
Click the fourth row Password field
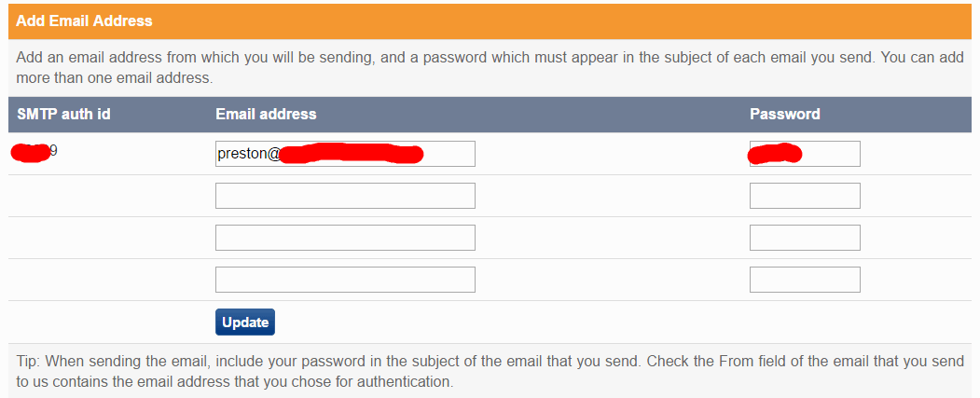click(805, 280)
